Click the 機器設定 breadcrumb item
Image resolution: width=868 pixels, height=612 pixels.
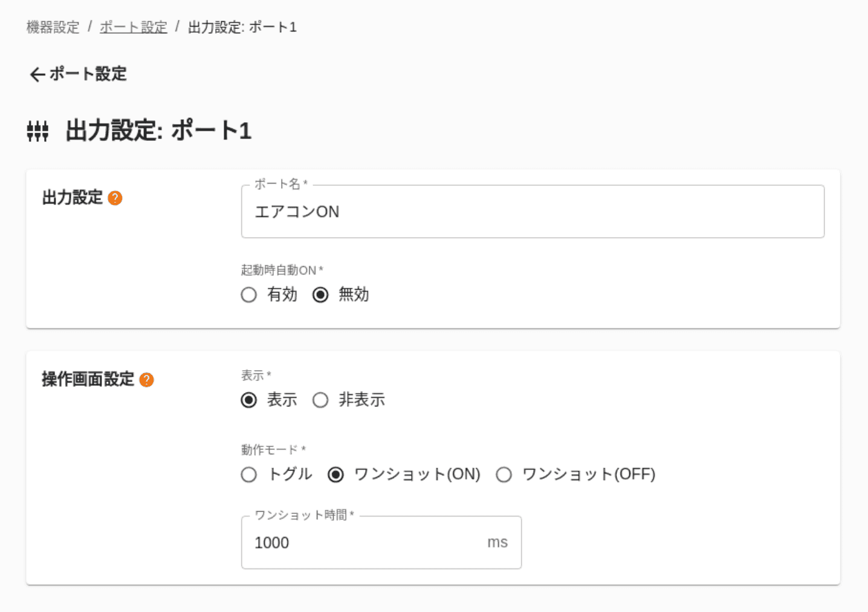[53, 27]
